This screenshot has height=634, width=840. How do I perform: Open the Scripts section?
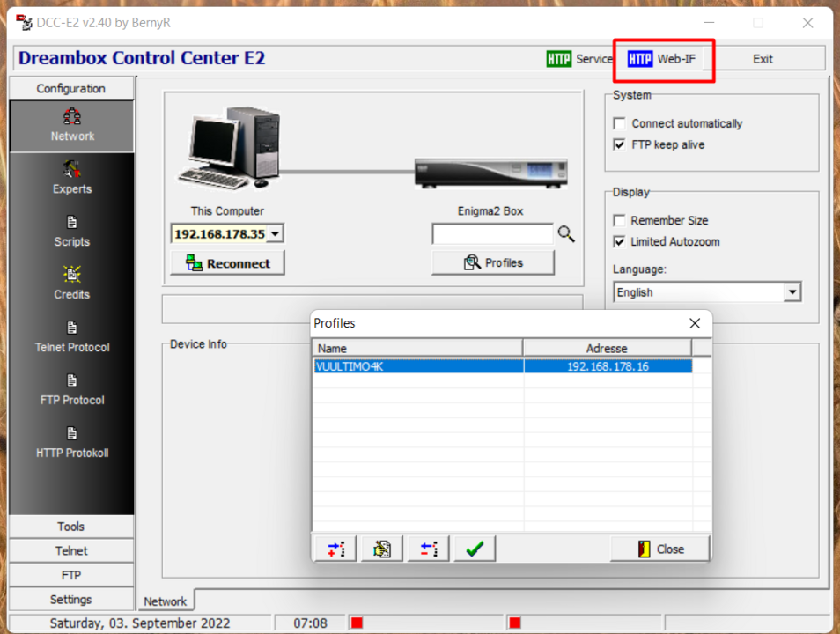(71, 230)
